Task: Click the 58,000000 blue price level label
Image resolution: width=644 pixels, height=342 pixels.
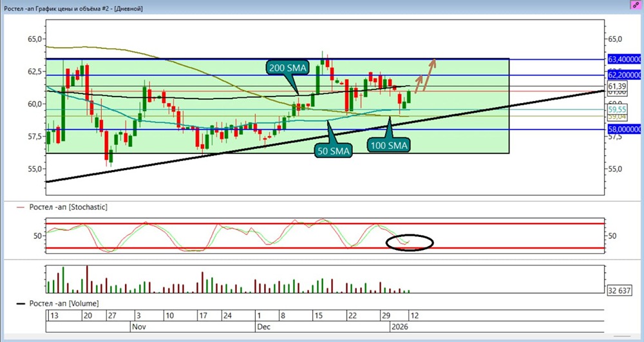Action: click(625, 129)
